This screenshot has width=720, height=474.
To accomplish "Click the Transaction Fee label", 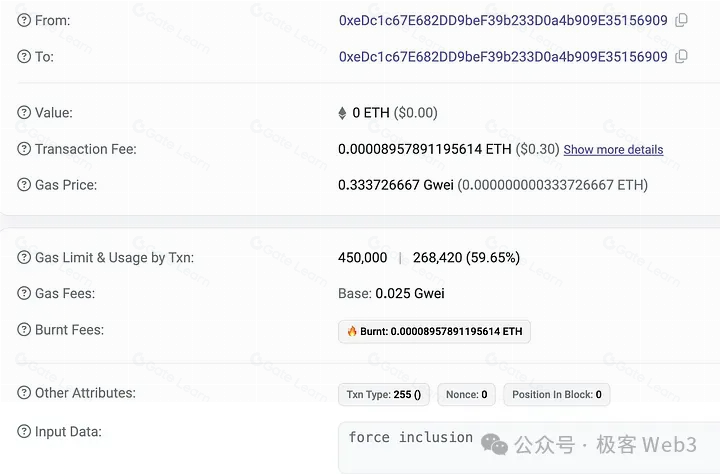I will tap(86, 149).
